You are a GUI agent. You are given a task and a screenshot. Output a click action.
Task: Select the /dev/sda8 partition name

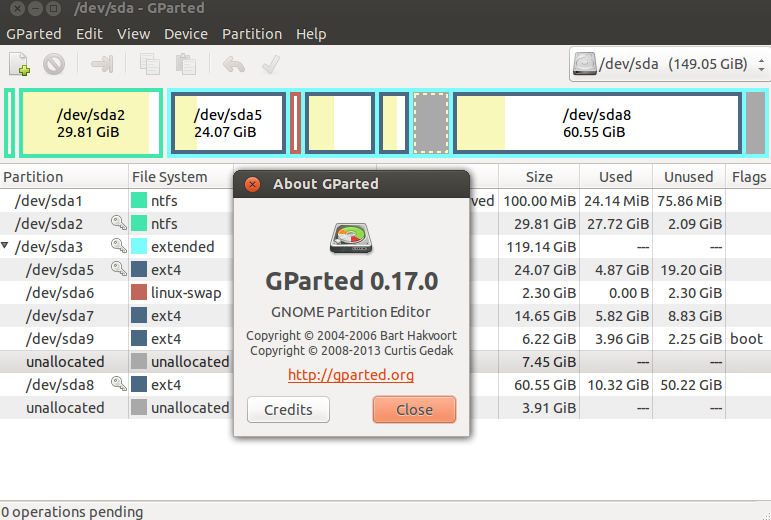(59, 385)
